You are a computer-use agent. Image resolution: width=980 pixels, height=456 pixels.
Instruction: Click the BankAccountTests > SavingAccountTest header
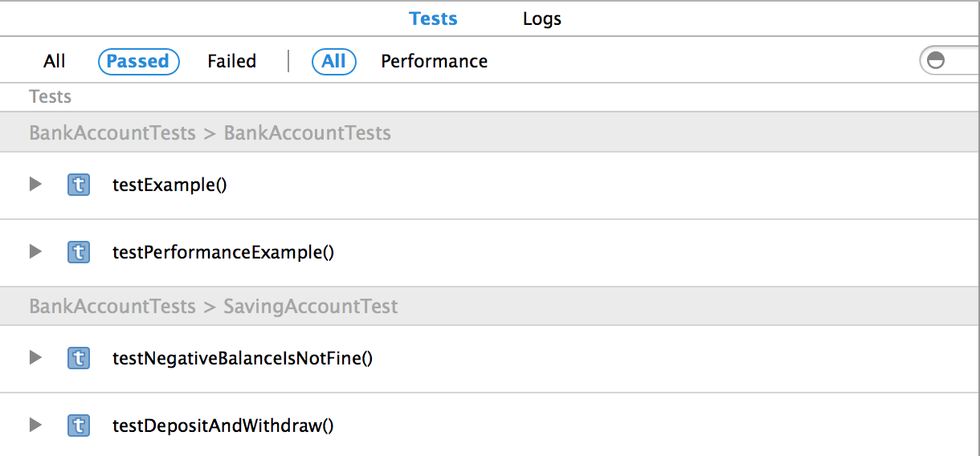pos(213,307)
